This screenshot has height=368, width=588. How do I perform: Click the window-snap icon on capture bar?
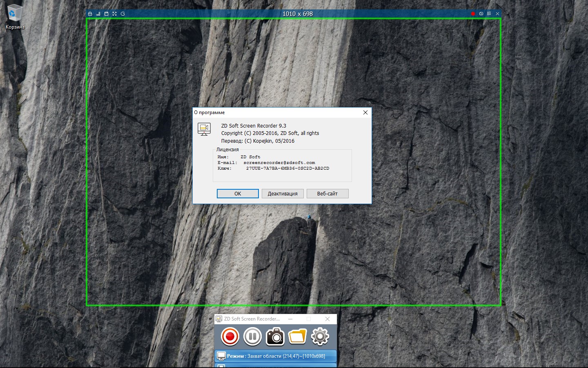(x=107, y=14)
